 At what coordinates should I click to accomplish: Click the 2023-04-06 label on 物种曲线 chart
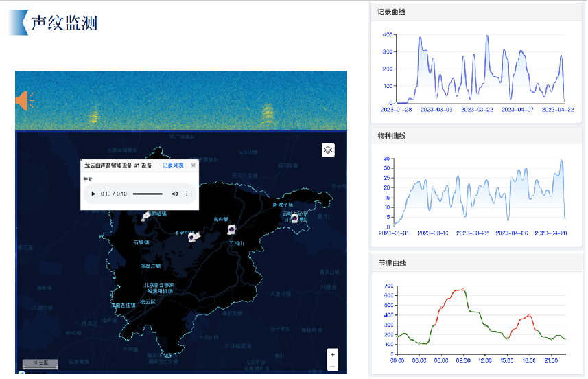[512, 233]
